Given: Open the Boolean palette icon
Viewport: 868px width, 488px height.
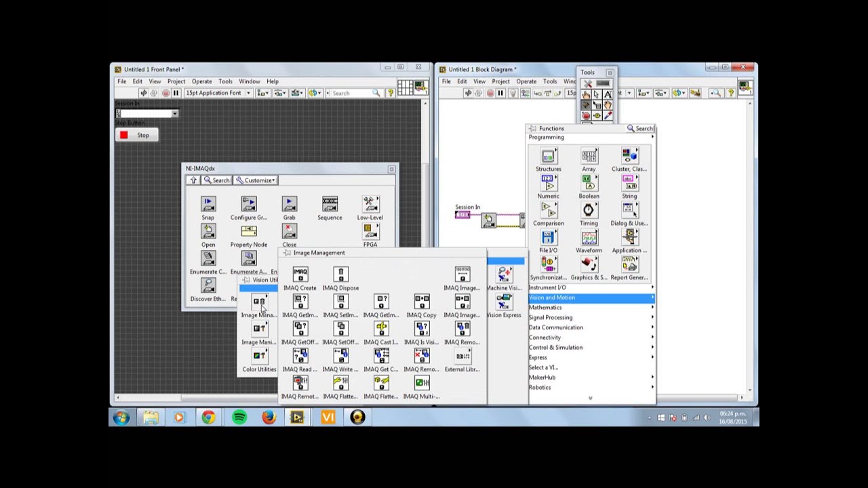Looking at the screenshot, I should click(589, 183).
